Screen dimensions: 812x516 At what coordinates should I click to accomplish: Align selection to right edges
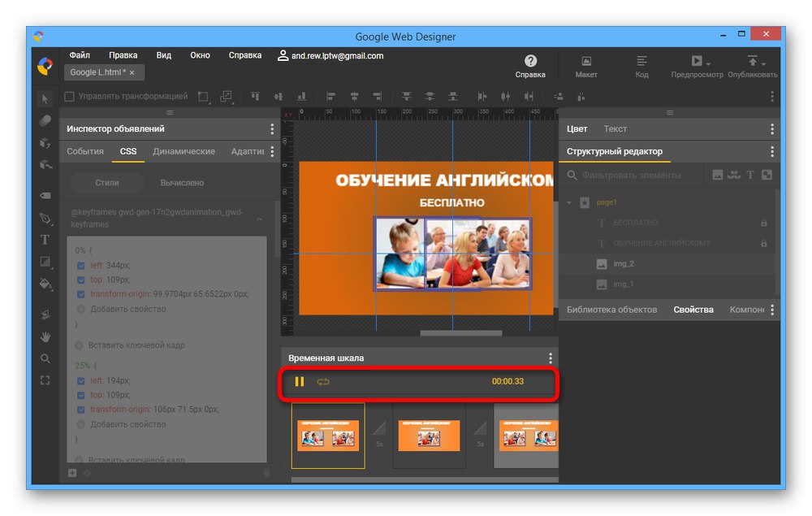pyautogui.click(x=378, y=97)
